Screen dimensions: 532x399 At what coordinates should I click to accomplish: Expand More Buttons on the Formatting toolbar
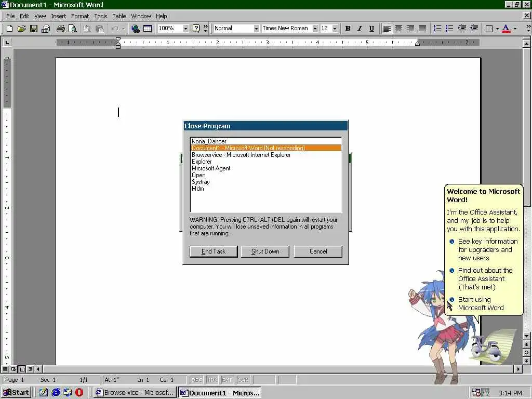click(x=528, y=29)
